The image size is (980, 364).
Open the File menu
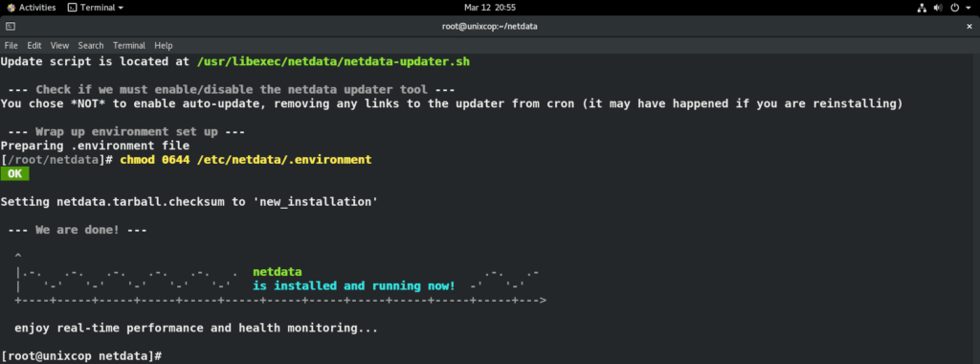pos(11,46)
